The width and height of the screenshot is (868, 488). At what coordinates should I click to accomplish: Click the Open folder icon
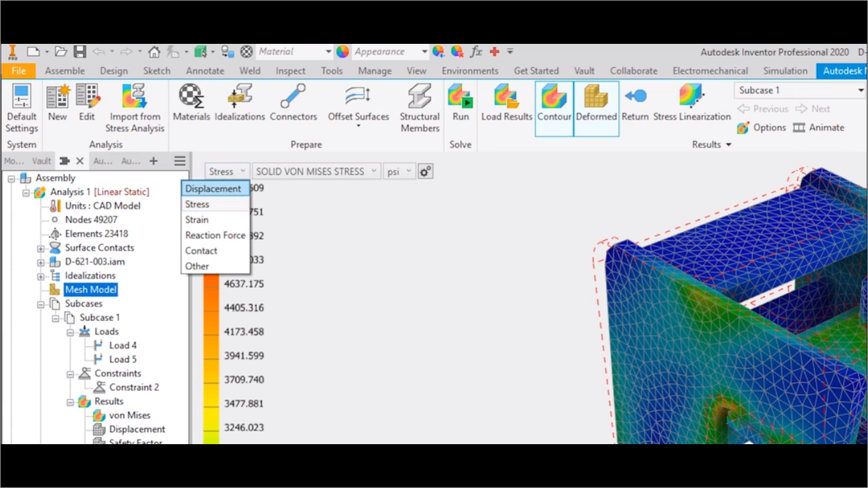coord(61,51)
